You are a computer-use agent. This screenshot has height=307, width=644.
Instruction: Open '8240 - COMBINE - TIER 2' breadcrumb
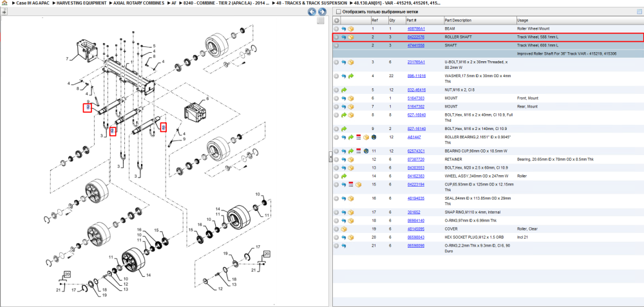tap(226, 3)
